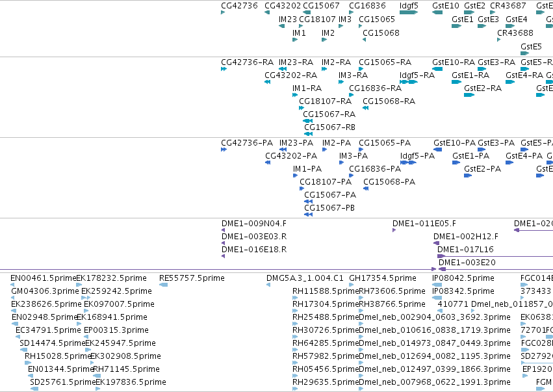Click the GH17354.5prime EST label
This screenshot has width=553, height=392.
383,278
